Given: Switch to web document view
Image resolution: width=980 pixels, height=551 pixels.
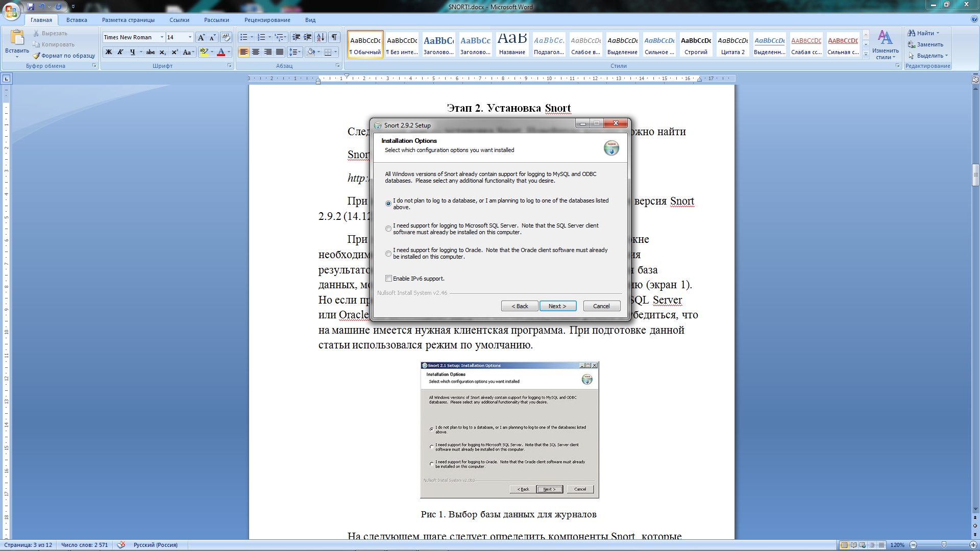Looking at the screenshot, I should tap(863, 545).
